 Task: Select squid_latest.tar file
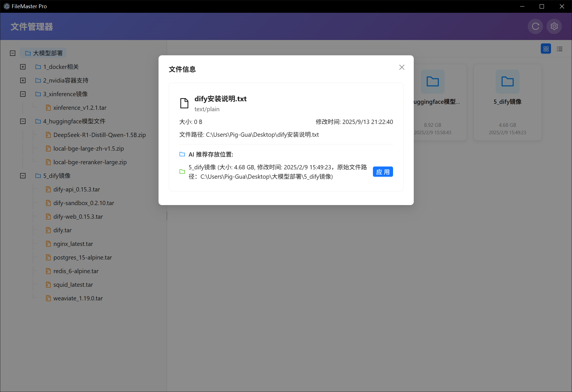click(69, 284)
